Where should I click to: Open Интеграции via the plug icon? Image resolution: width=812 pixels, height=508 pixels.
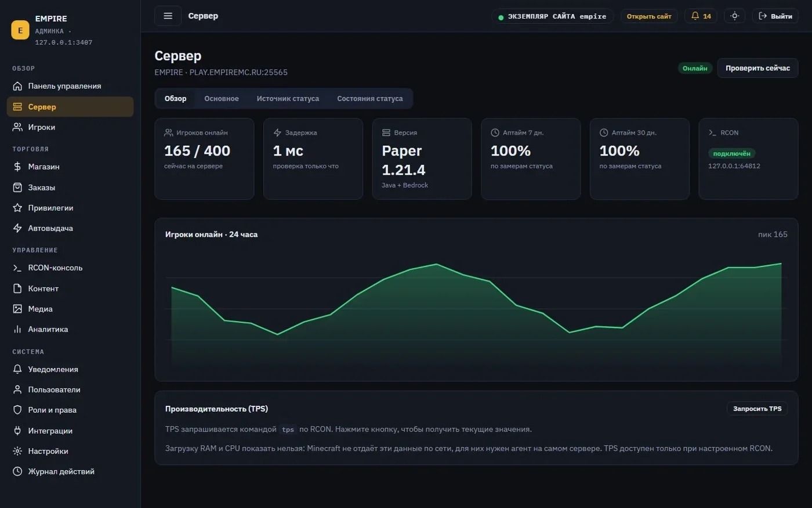coord(17,431)
